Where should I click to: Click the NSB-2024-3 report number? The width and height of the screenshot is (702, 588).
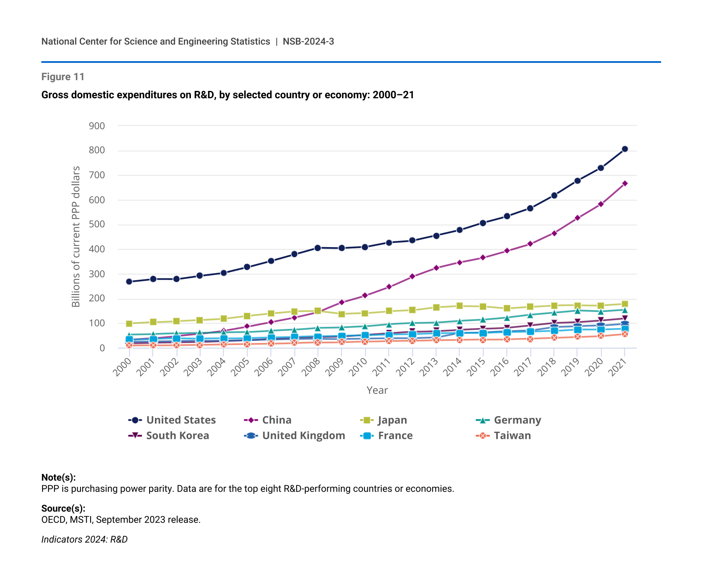[308, 41]
